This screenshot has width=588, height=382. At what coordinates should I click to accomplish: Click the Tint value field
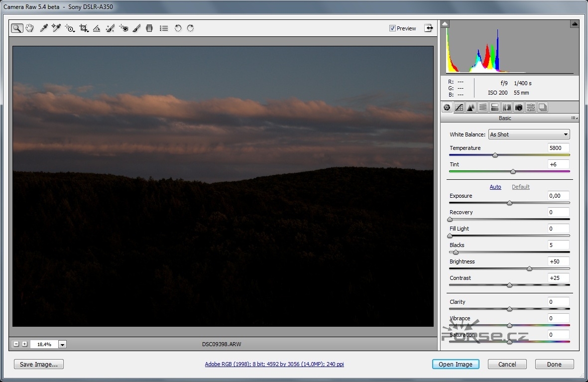click(x=558, y=164)
